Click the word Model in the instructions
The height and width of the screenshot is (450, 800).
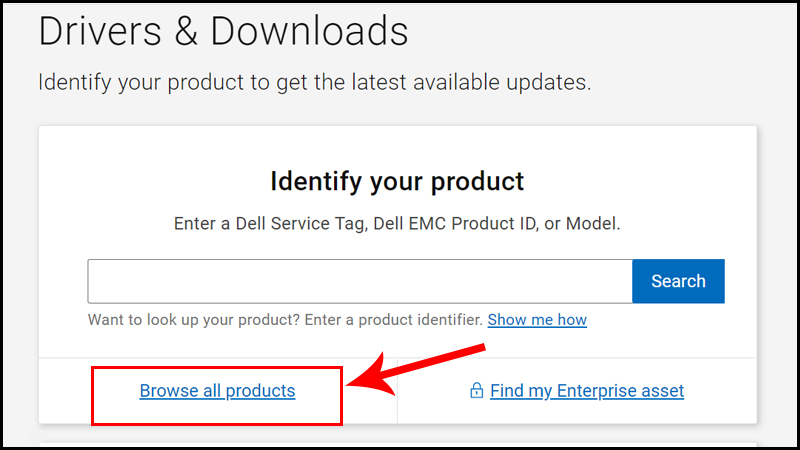point(591,224)
